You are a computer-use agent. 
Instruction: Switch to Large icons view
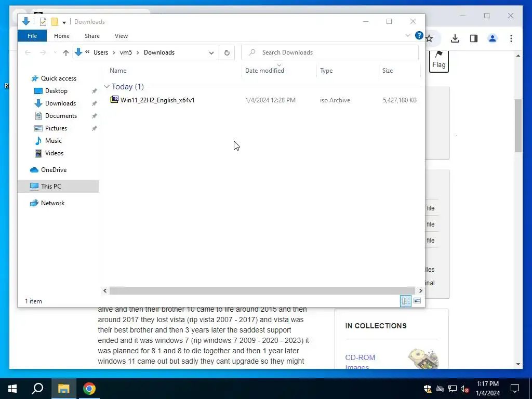click(x=417, y=301)
